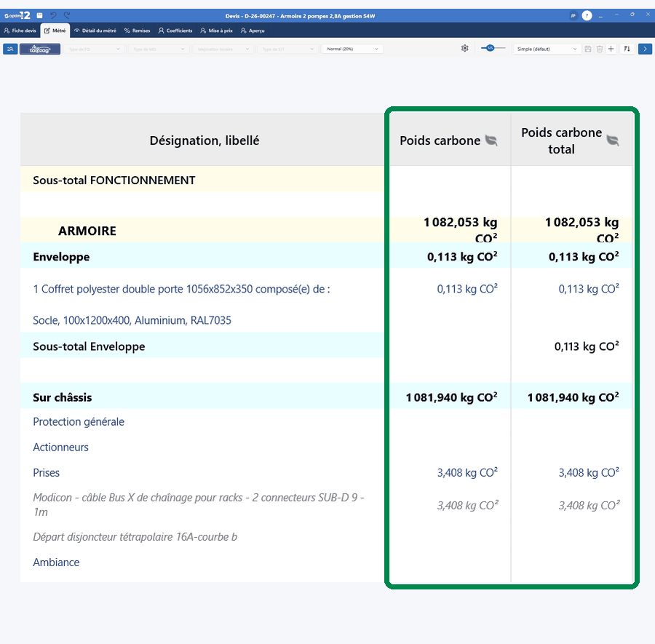
Task: Click the leaf icon beside Poids carbone
Action: (x=491, y=140)
